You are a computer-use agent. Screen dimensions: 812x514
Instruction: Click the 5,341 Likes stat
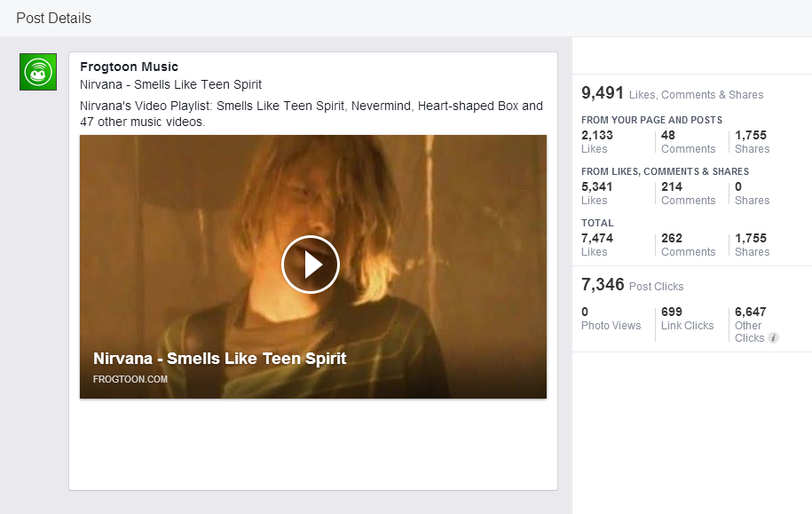(x=597, y=187)
